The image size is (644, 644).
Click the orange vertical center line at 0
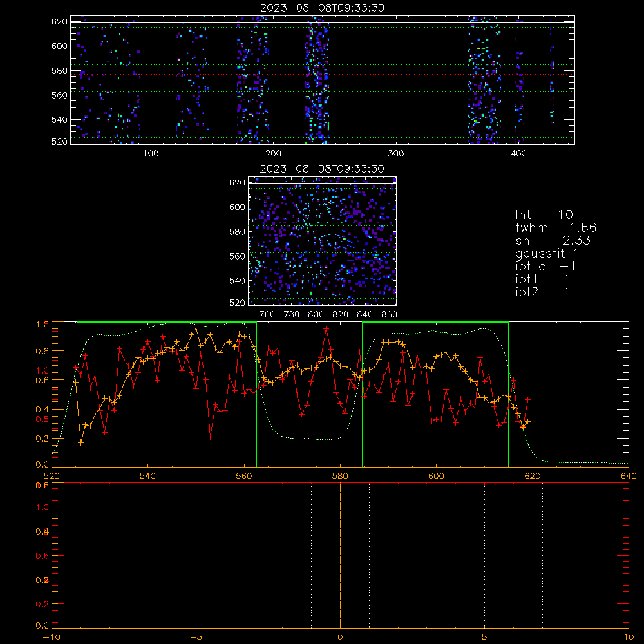tap(340, 556)
